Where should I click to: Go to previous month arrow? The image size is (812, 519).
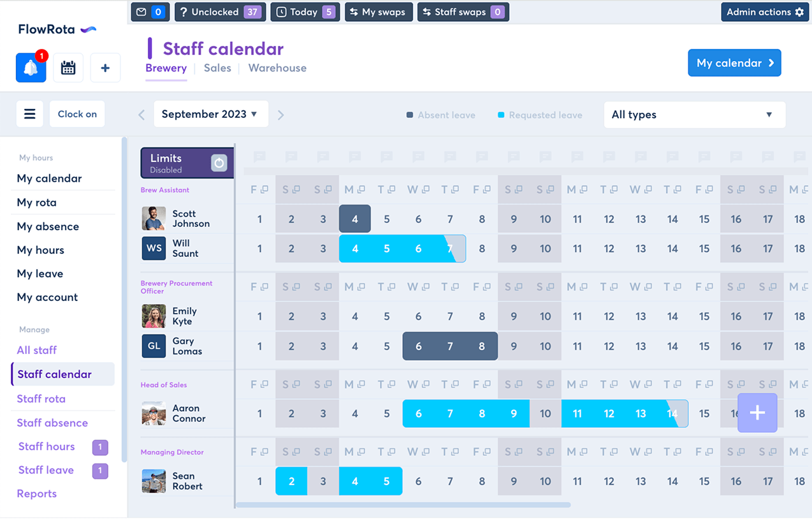(141, 115)
